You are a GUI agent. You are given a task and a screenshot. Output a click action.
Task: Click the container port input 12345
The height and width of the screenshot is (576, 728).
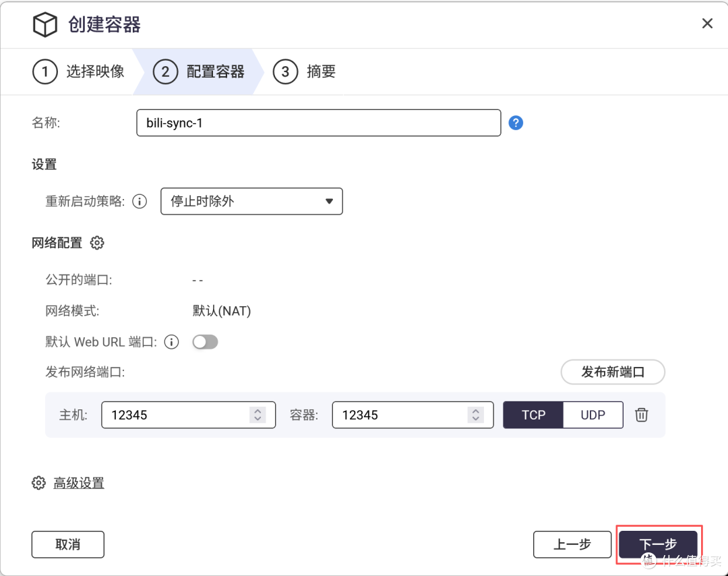point(413,415)
